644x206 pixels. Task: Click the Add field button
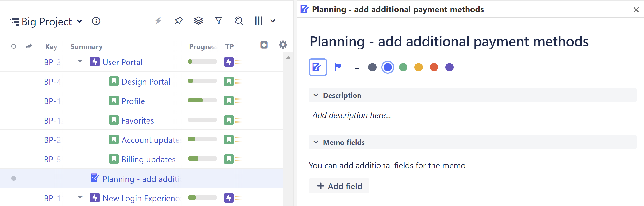point(339,186)
